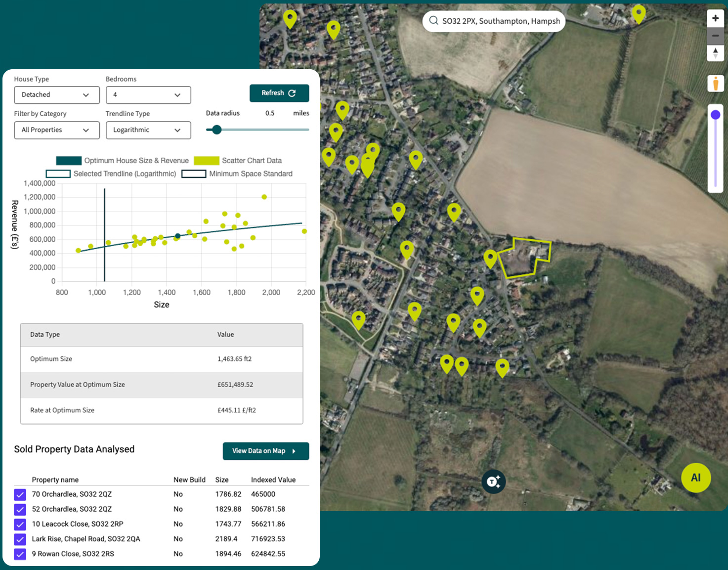Click the Data radius value 0.5
This screenshot has width=728, height=570.
click(270, 113)
